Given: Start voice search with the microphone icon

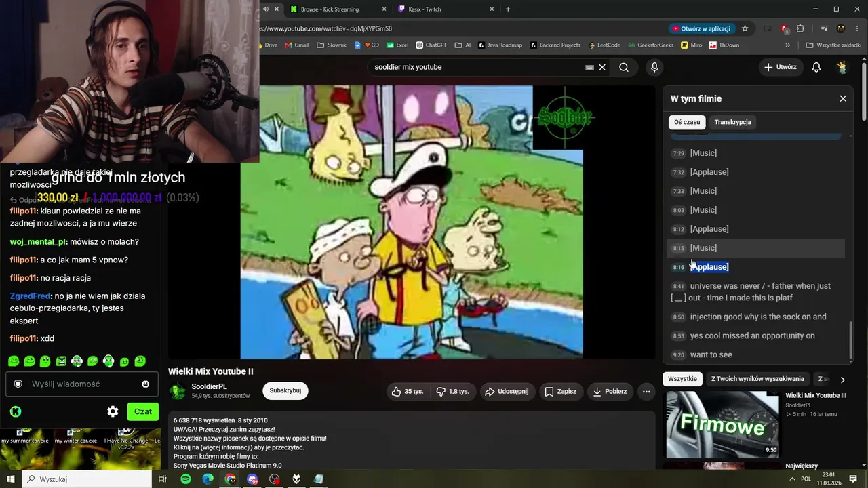Looking at the screenshot, I should point(654,67).
